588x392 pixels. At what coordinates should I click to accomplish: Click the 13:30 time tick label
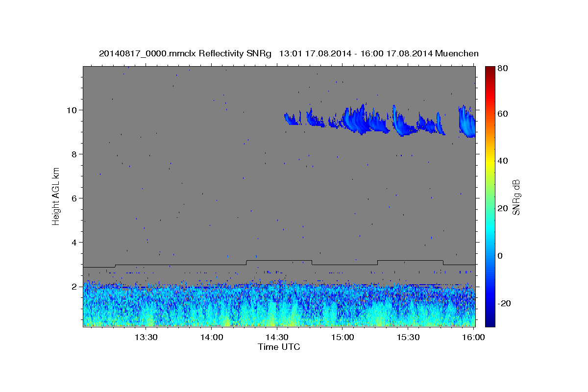coord(146,337)
